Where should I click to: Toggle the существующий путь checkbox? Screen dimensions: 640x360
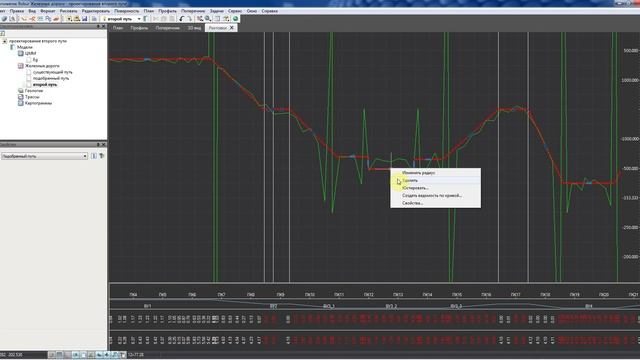click(29, 72)
